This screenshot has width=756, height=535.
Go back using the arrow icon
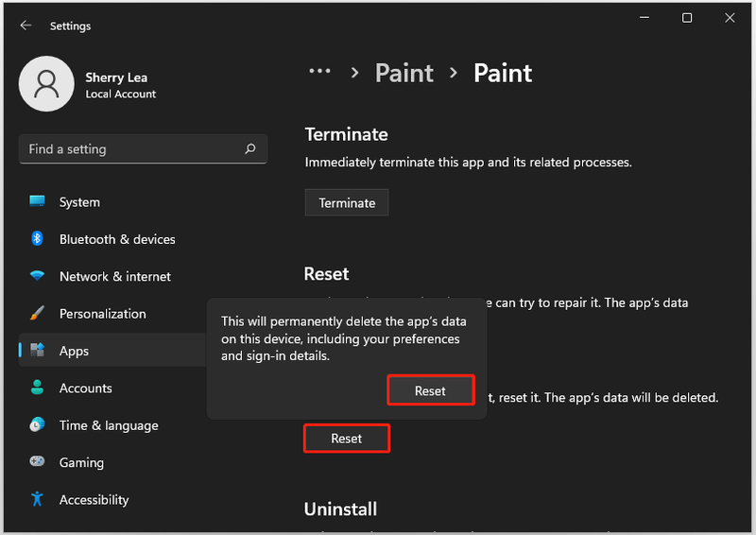(26, 26)
